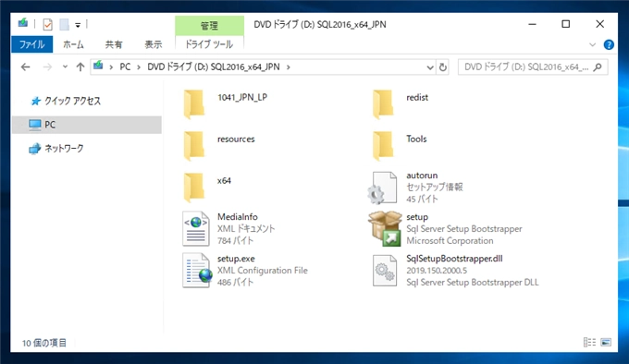Open the ファイル menu tab

tap(31, 44)
